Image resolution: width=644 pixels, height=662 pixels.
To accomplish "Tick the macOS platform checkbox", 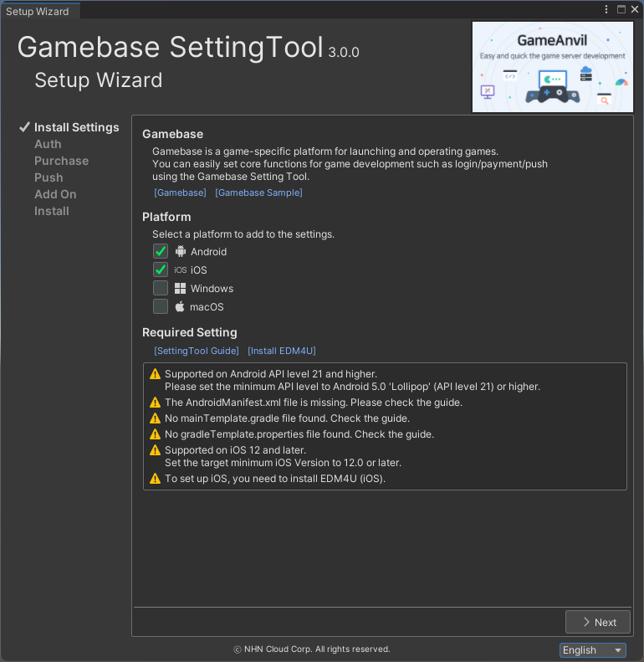I will point(161,306).
